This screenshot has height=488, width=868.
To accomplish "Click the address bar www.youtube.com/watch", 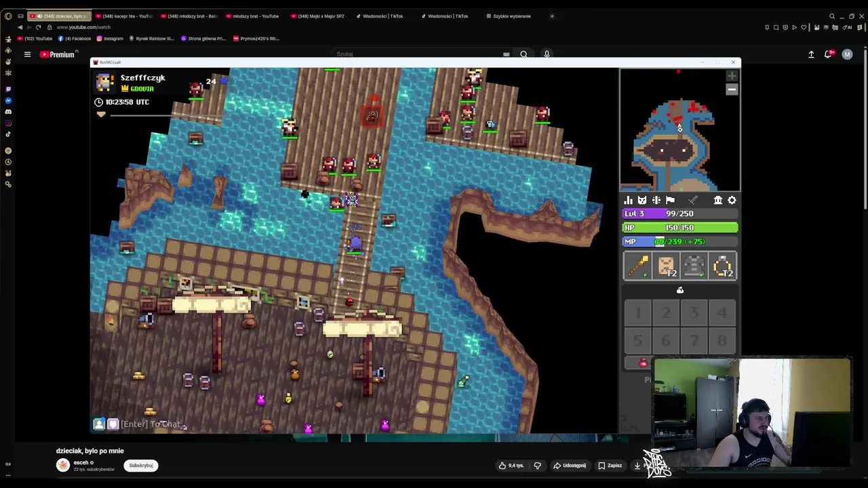I will [83, 27].
